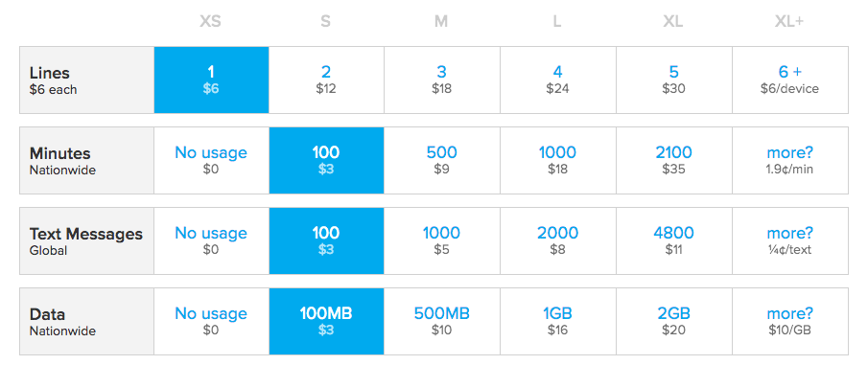Screen dimensions: 868x365
Task: Choose 1000 text messages for $5
Action: point(442,240)
